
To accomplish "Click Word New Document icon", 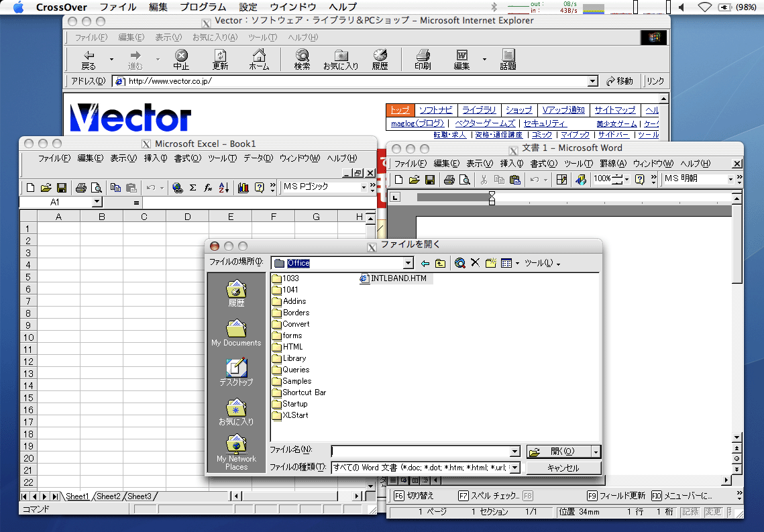I will pyautogui.click(x=398, y=180).
